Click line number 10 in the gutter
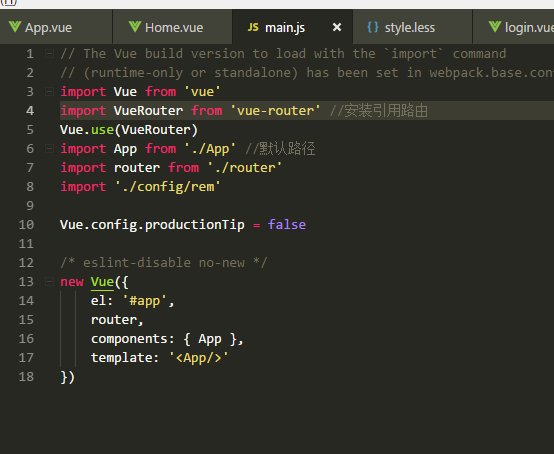The width and height of the screenshot is (554, 454). 26,225
